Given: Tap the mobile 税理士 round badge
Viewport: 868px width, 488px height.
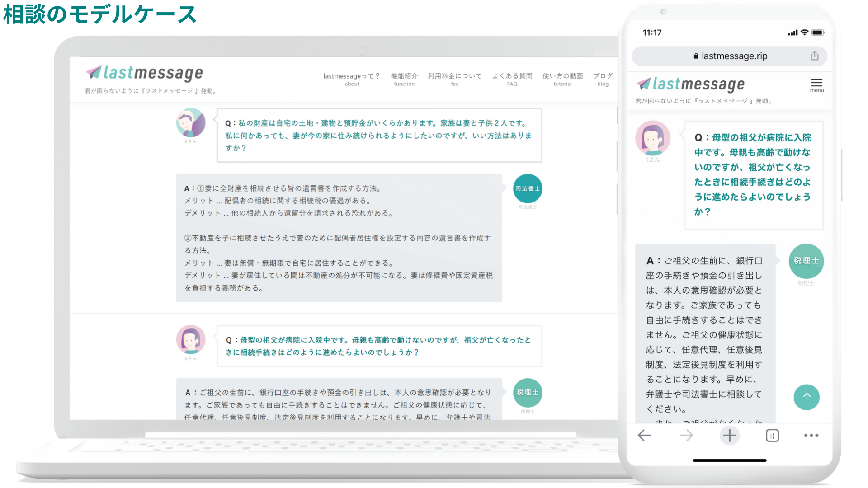Looking at the screenshot, I should (x=806, y=261).
